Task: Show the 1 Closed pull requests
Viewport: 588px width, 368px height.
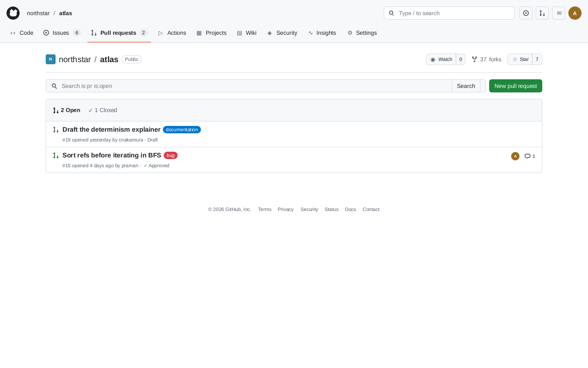Action: (x=102, y=110)
